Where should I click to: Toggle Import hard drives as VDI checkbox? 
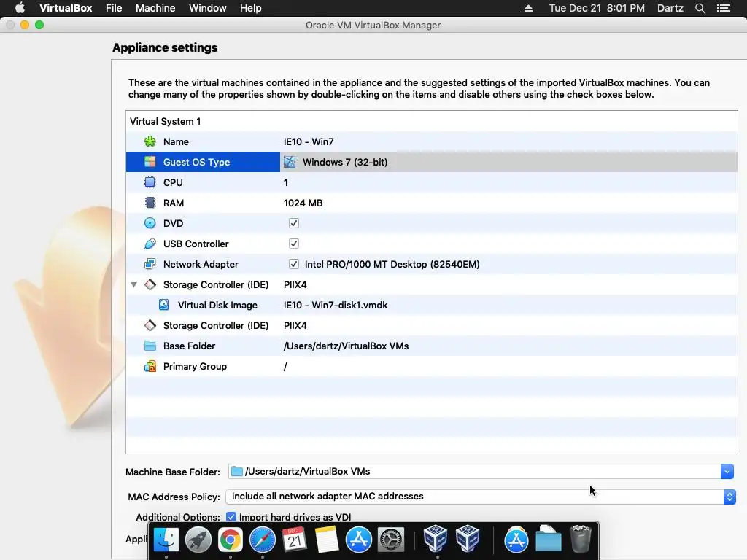tap(231, 517)
